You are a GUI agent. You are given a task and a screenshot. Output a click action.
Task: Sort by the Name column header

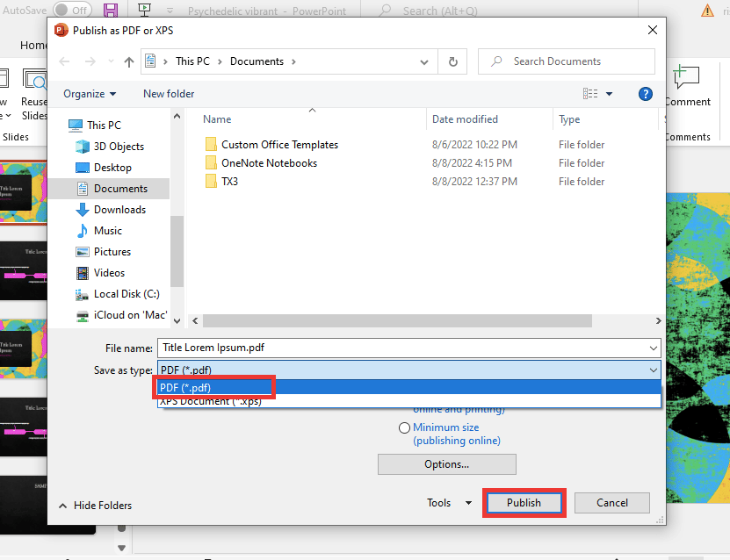click(x=217, y=119)
